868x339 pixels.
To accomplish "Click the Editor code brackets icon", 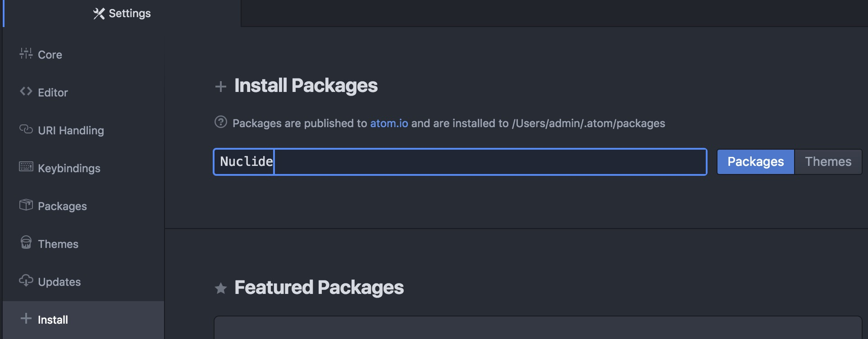I will pos(26,92).
